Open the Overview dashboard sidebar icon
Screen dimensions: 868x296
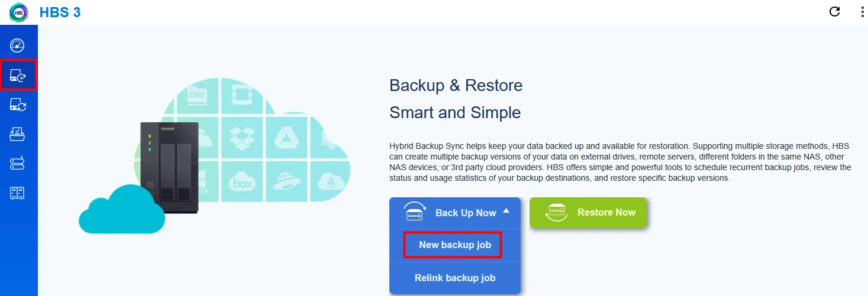pos(18,45)
